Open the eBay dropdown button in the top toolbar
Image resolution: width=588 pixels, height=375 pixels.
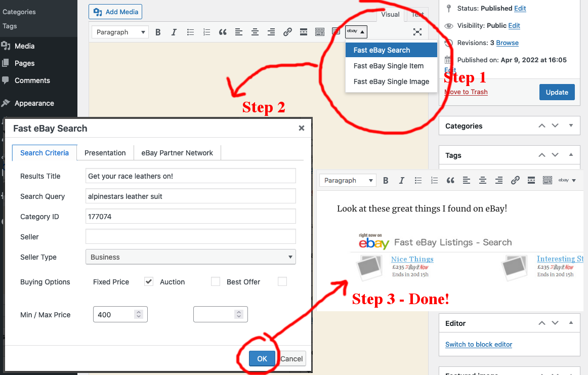click(356, 32)
